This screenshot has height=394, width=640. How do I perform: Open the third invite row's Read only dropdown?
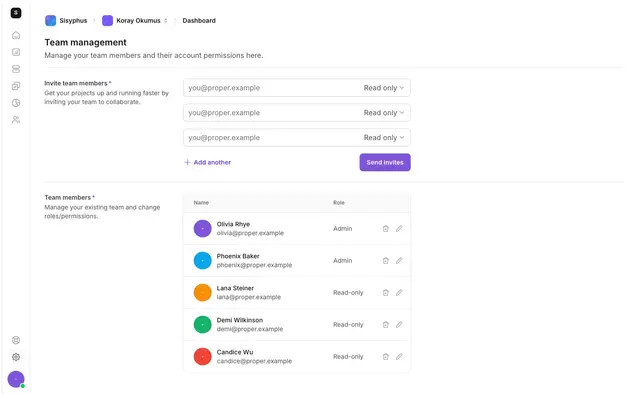coord(384,138)
